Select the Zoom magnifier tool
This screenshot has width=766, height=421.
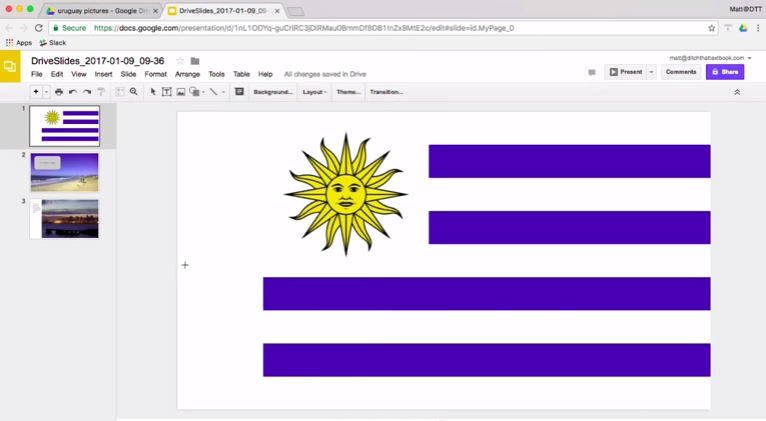[133, 92]
